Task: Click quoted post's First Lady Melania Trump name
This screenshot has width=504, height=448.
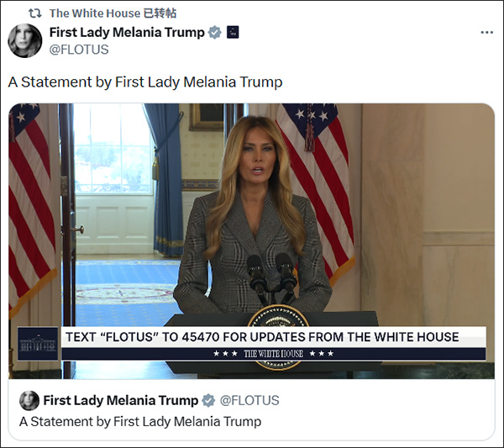Action: click(121, 400)
